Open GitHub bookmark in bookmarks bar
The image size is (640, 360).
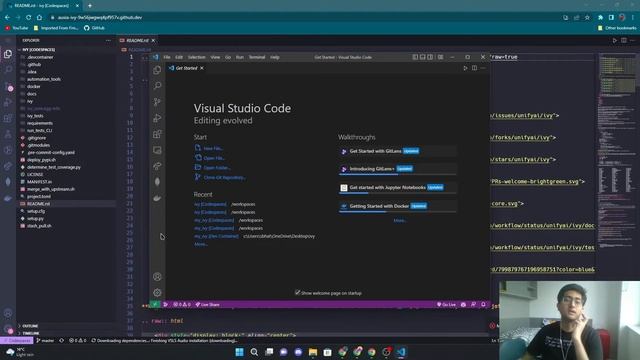(94, 28)
